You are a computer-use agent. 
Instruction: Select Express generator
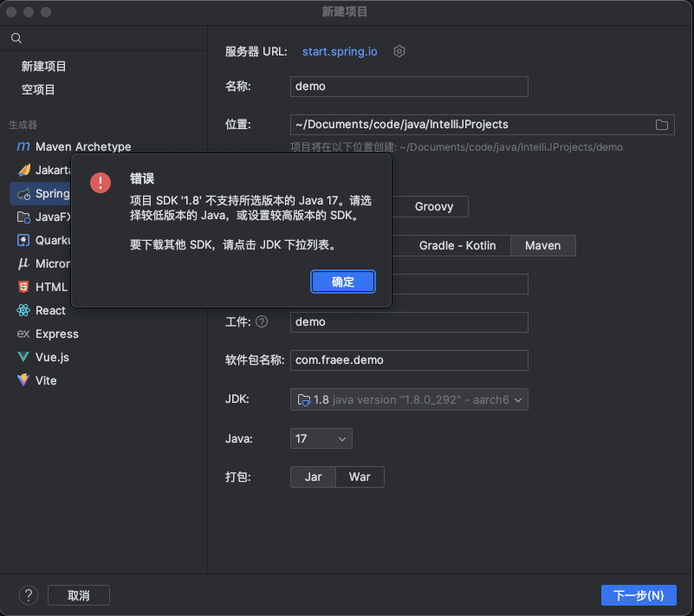pos(57,334)
